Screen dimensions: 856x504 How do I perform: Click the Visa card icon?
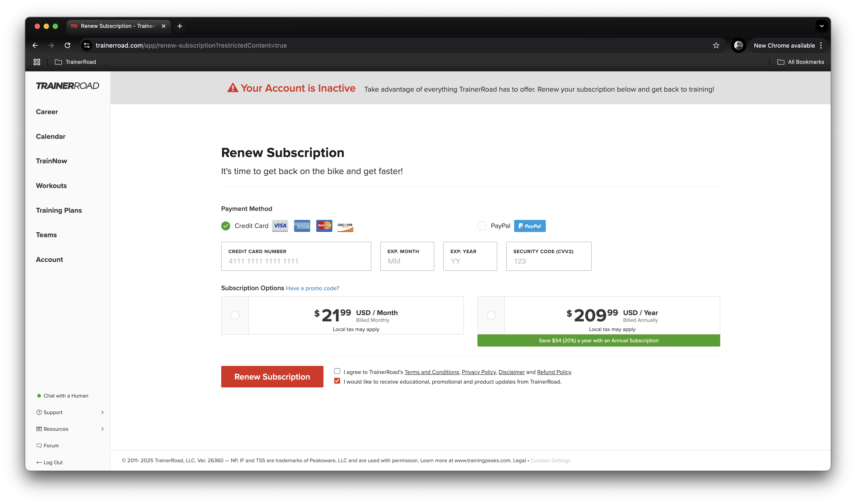click(x=280, y=226)
